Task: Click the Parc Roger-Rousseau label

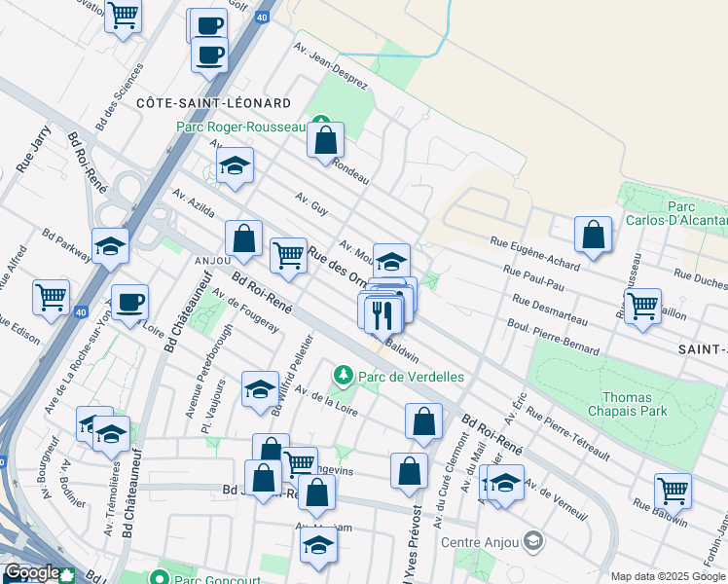Action: [240, 127]
